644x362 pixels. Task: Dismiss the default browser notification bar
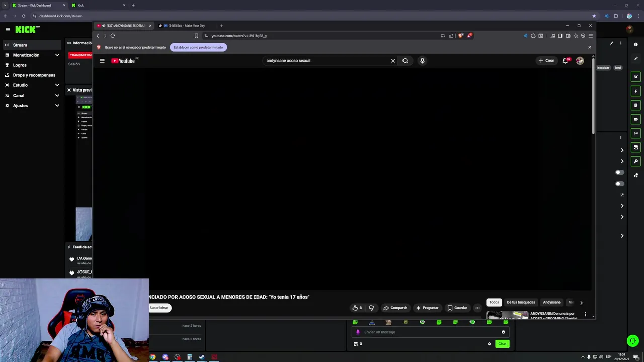tap(590, 47)
